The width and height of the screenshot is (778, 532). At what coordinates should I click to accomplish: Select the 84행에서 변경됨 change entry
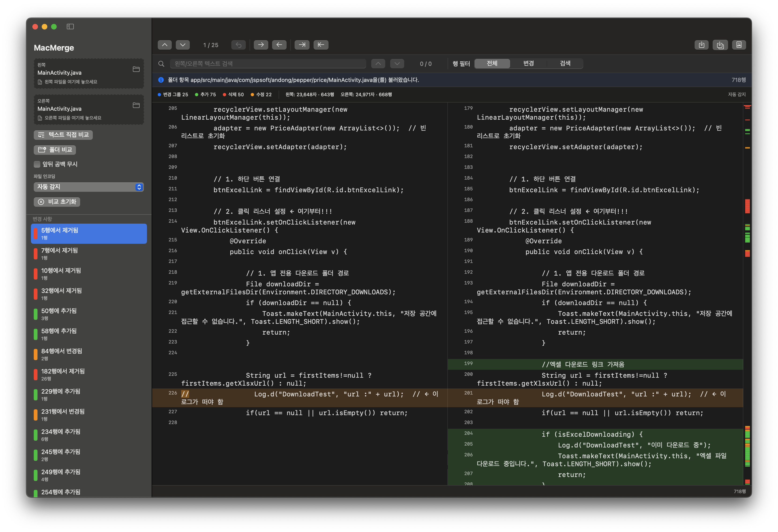[89, 354]
